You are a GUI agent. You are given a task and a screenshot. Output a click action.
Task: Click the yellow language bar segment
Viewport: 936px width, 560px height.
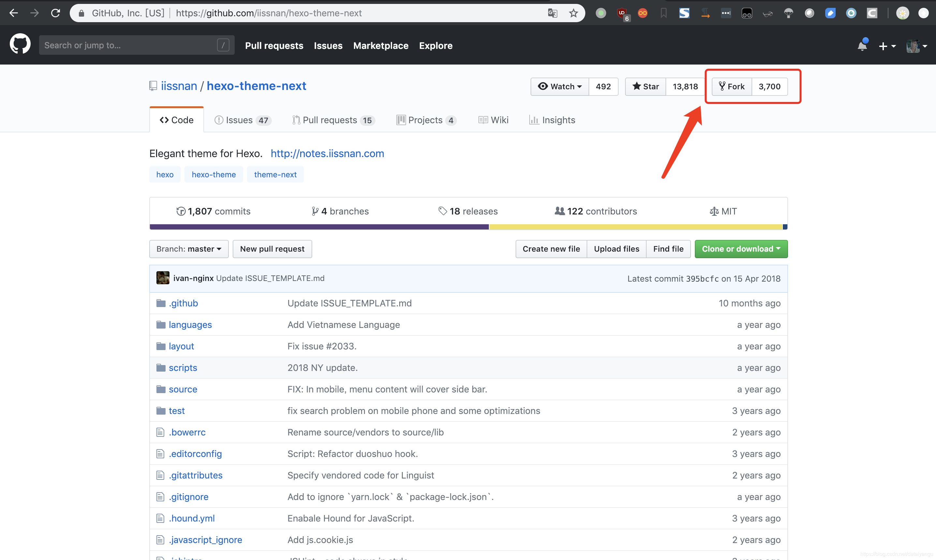(x=636, y=227)
